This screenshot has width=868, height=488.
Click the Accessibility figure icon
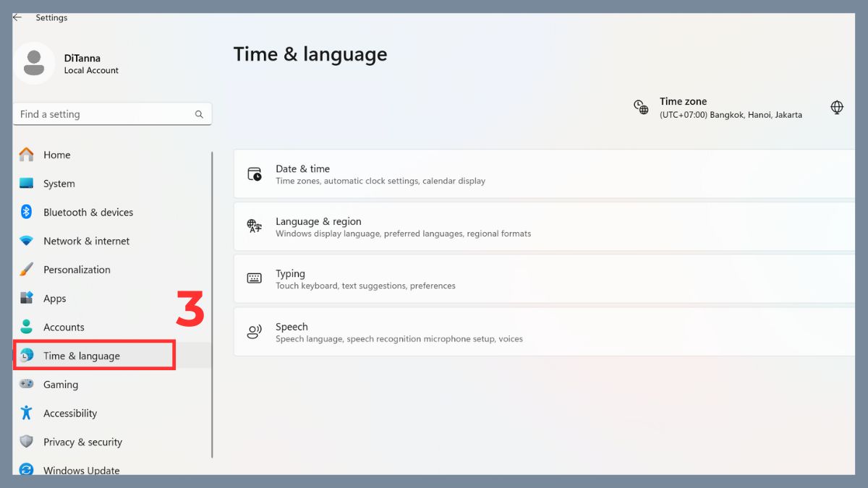[x=27, y=413]
